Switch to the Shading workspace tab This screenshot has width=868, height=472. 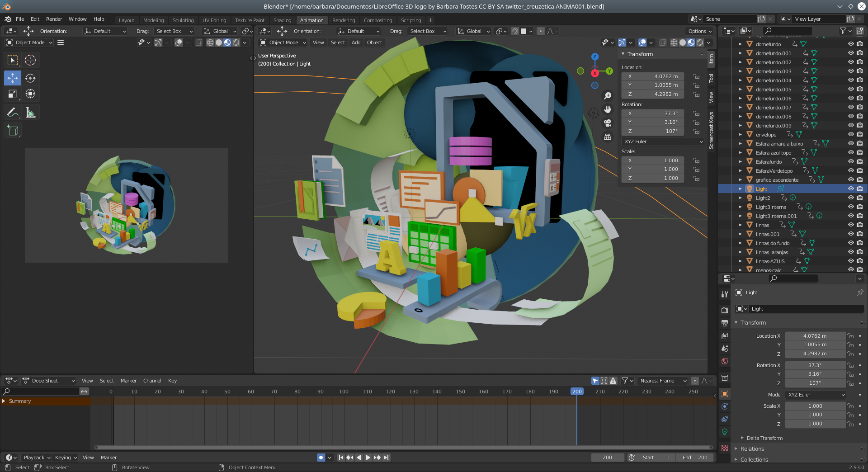click(282, 20)
